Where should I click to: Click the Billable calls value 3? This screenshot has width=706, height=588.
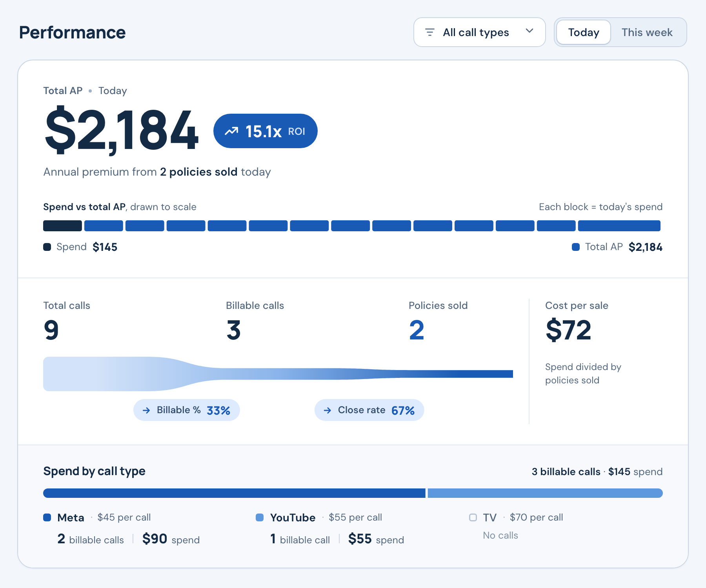click(x=233, y=330)
